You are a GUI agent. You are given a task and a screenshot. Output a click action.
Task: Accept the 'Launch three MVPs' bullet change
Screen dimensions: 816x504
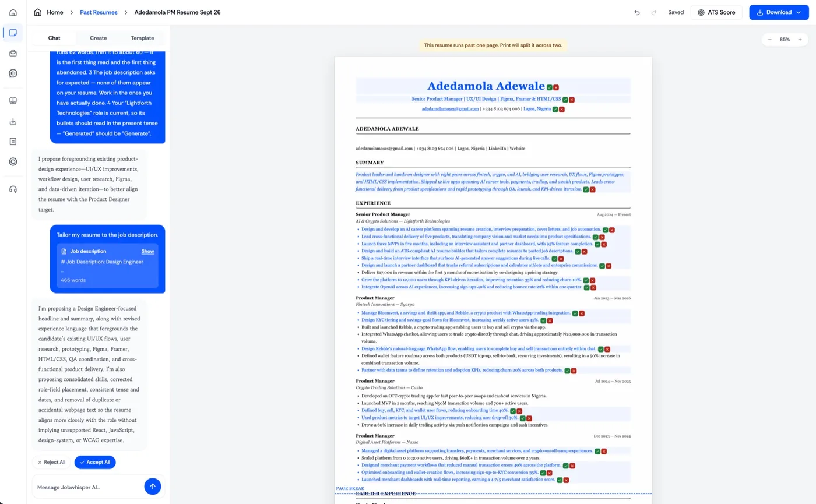point(597,245)
